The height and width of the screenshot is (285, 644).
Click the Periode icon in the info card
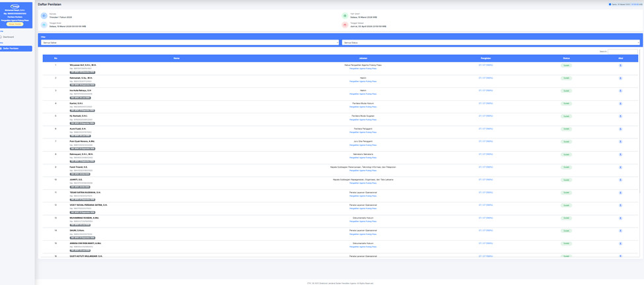[44, 16]
